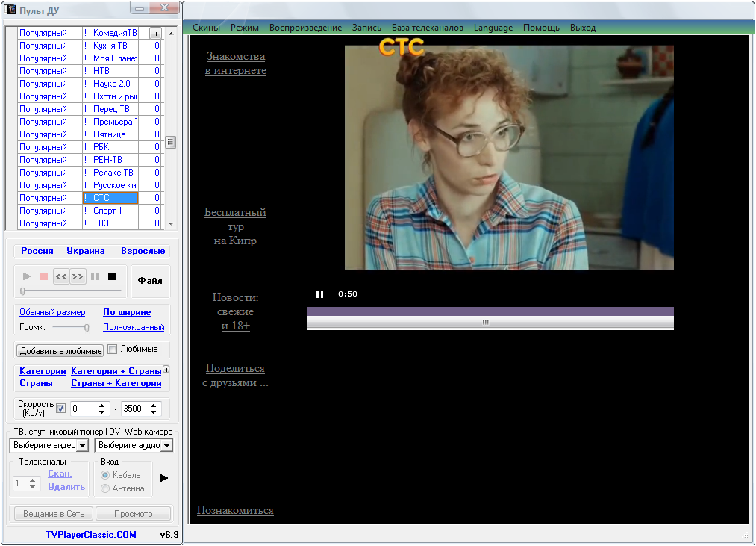Click the channel list scroll down arrow
756x546 pixels.
171,224
